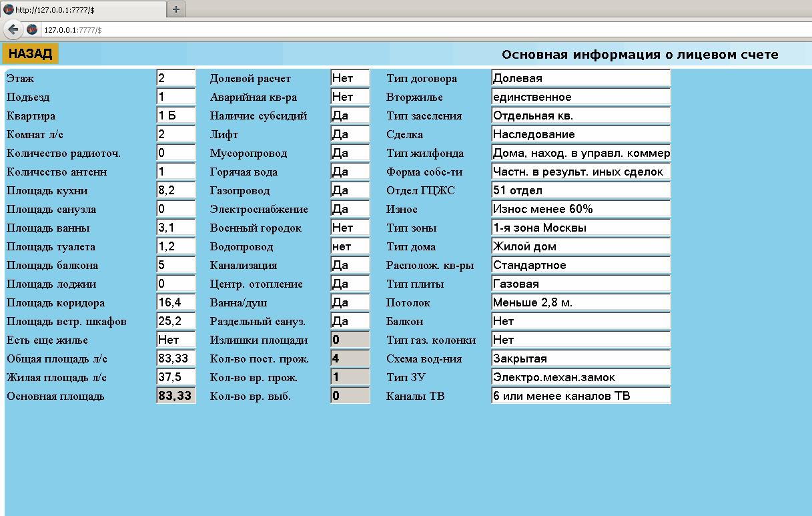Image resolution: width=812 pixels, height=516 pixels.
Task: Click the Площадь ванны field 3,1
Action: (176, 228)
